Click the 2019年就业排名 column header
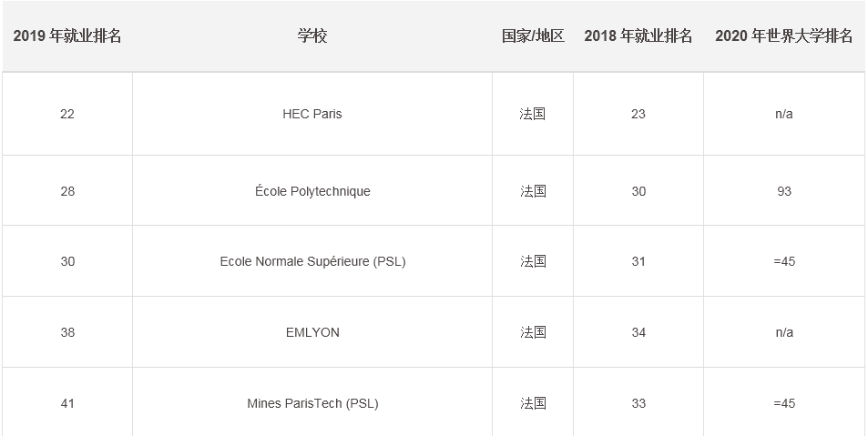The image size is (868, 436). [67, 36]
